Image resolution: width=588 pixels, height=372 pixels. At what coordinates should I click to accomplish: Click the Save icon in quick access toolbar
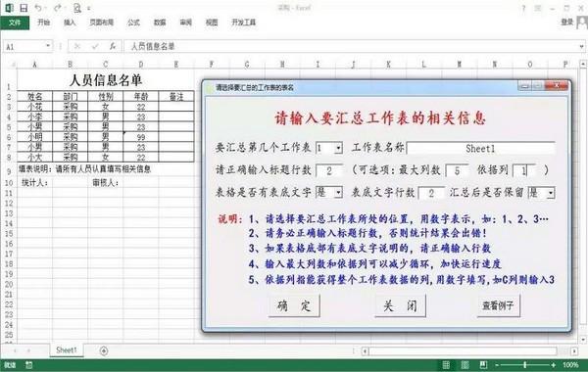click(x=24, y=8)
